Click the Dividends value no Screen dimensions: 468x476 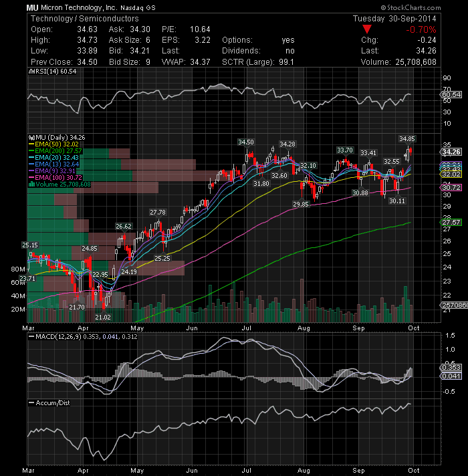(x=290, y=51)
